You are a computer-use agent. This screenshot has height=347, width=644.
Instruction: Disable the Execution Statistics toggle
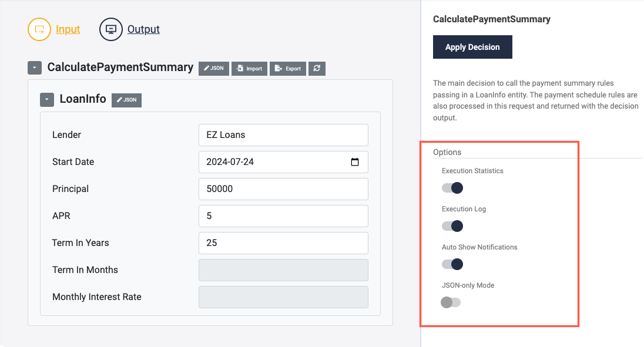[x=452, y=188]
